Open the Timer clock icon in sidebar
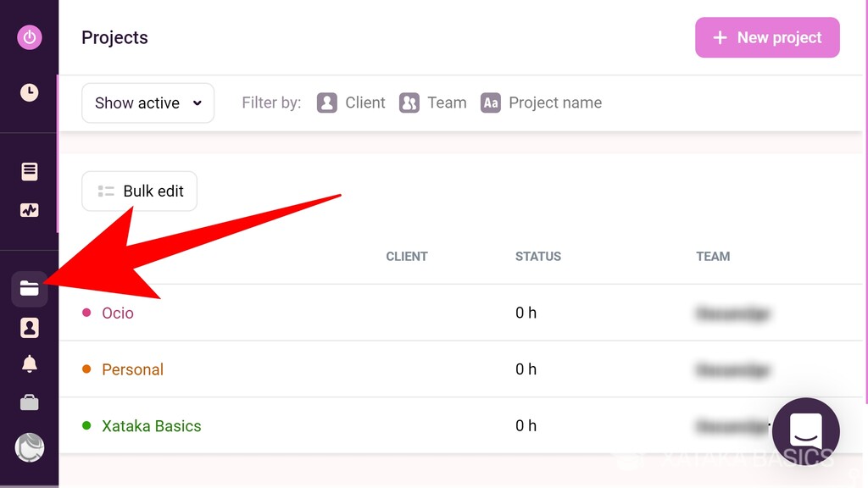The image size is (868, 488). pyautogui.click(x=30, y=92)
